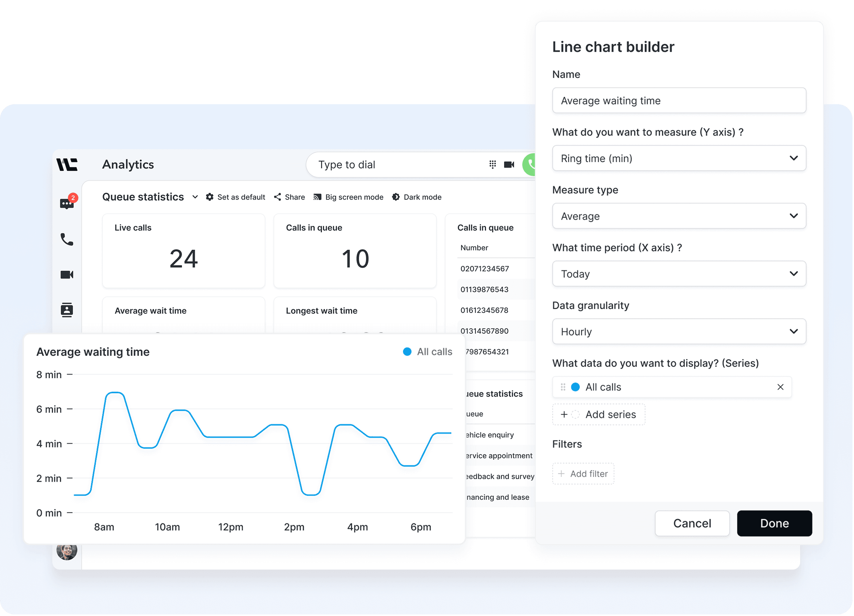Open the contacts sidebar icon
Viewport: 854px width, 616px height.
tap(67, 309)
